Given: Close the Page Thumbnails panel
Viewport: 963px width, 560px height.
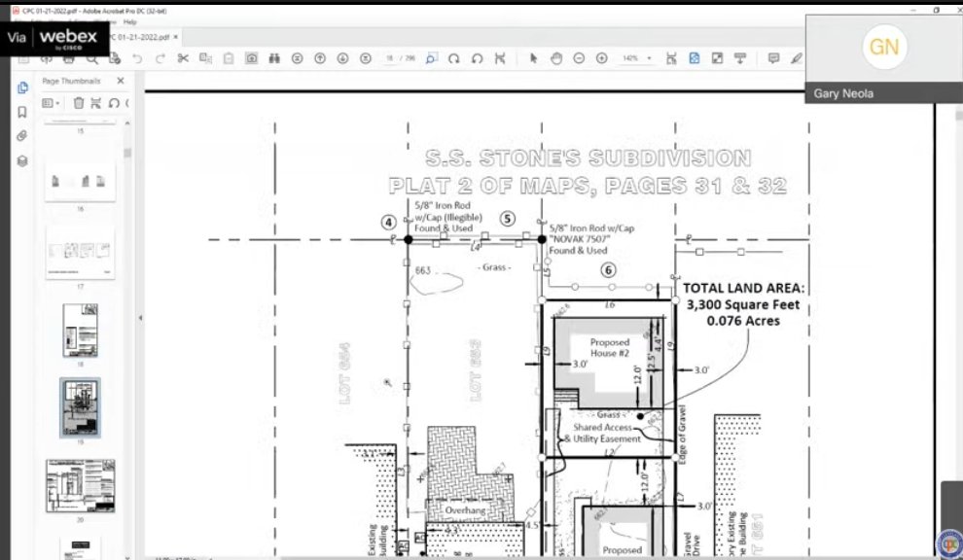Looking at the screenshot, I should pos(121,81).
